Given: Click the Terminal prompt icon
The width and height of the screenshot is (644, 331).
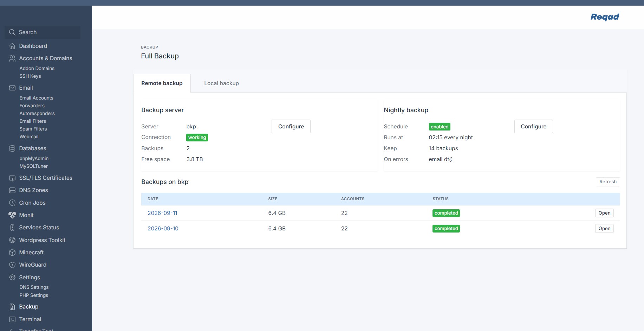Looking at the screenshot, I should click(x=12, y=319).
